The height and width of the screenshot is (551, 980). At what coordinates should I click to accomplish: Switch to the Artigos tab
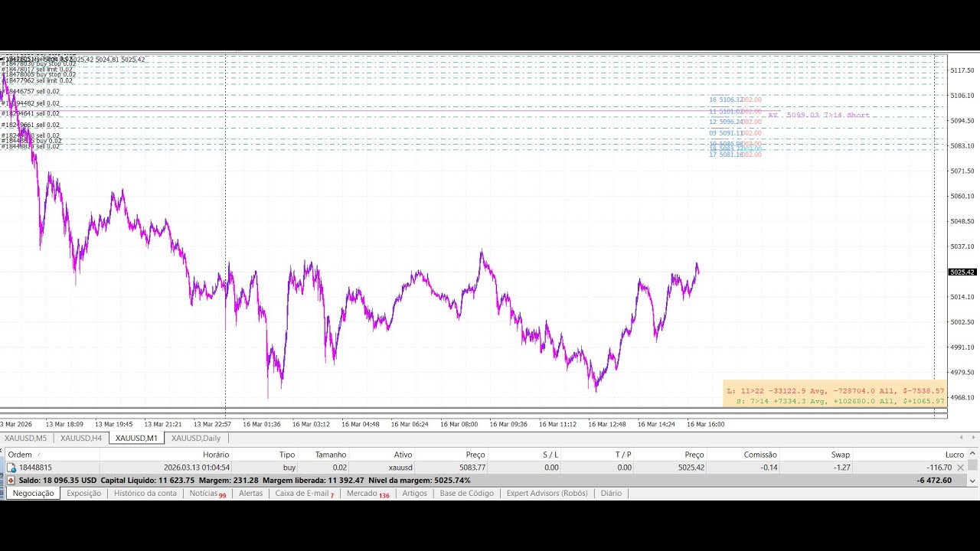click(414, 494)
